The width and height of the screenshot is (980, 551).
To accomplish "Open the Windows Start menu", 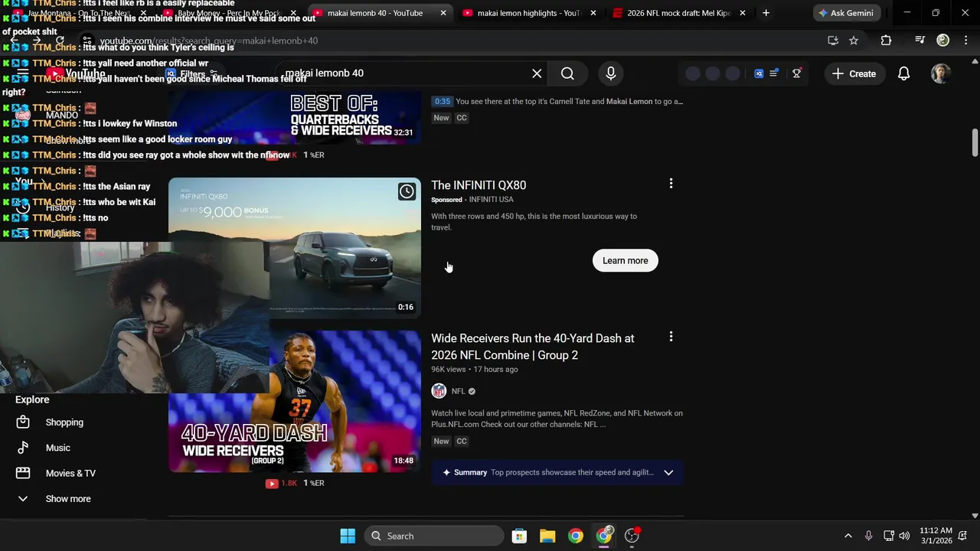I will (348, 536).
